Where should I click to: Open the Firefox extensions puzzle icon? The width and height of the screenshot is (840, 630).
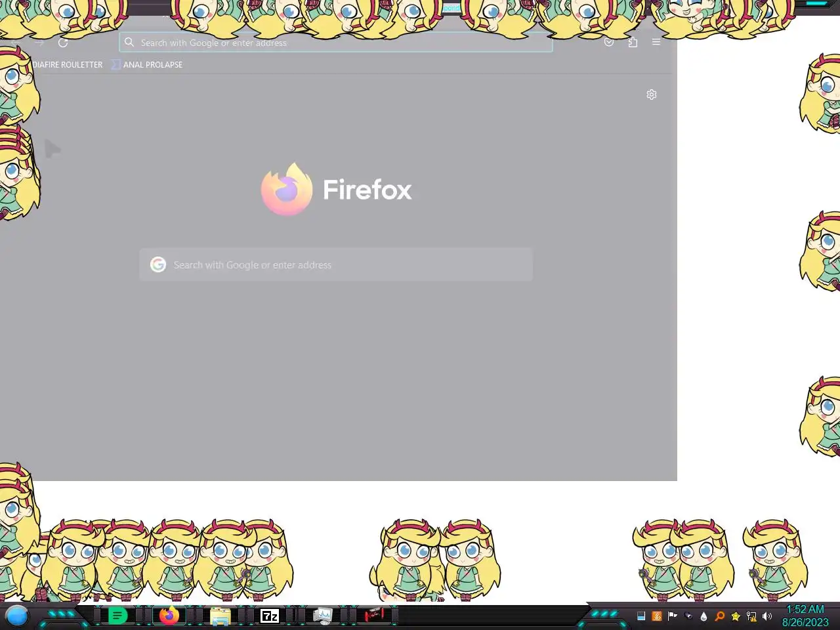(x=633, y=42)
